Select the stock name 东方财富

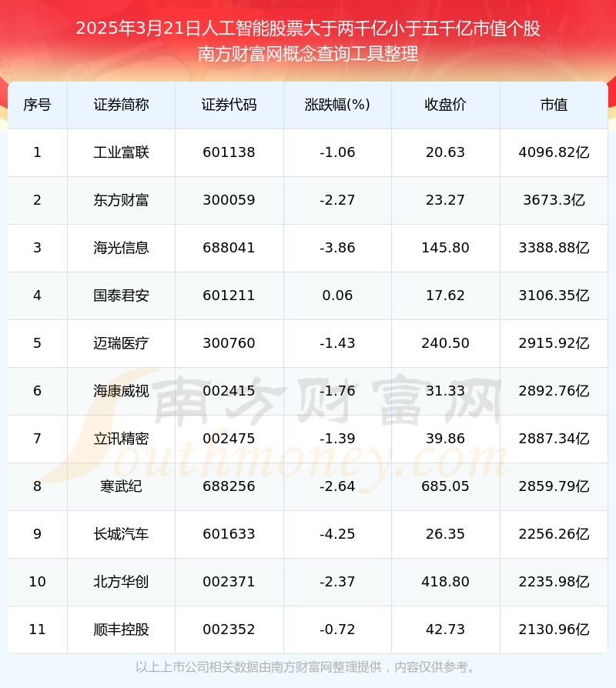tap(121, 200)
